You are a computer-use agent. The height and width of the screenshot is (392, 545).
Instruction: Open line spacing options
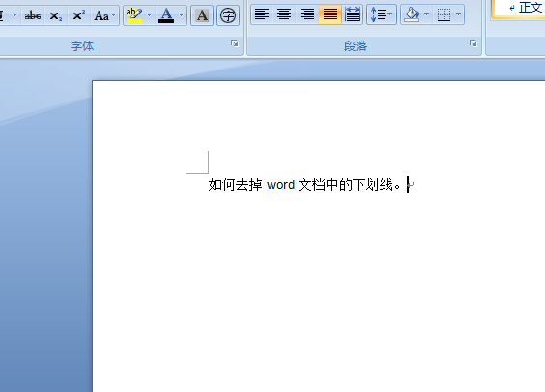coord(382,14)
